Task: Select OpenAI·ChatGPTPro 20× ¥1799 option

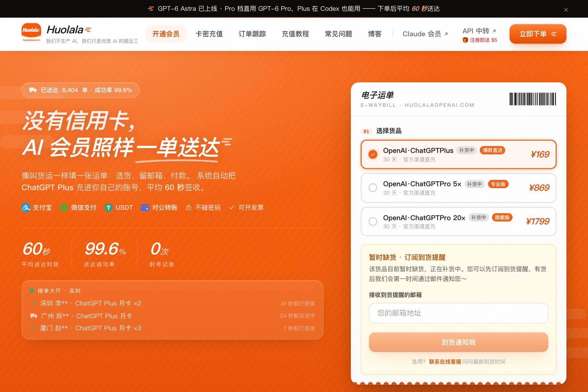Action: [458, 221]
